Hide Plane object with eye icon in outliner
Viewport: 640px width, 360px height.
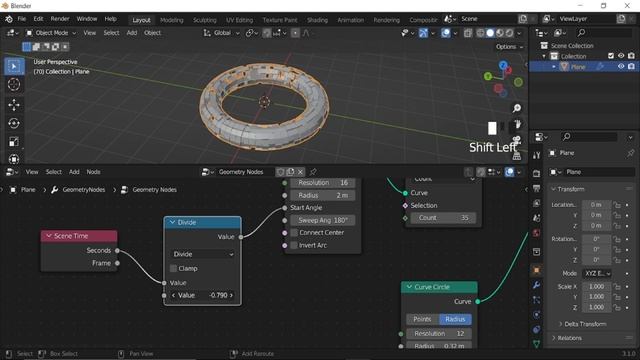[621, 67]
